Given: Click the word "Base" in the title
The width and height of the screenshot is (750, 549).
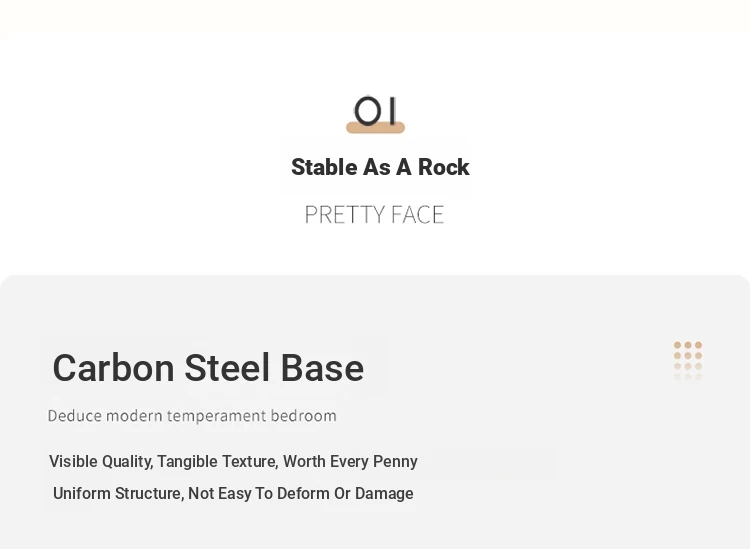Looking at the screenshot, I should 322,368.
